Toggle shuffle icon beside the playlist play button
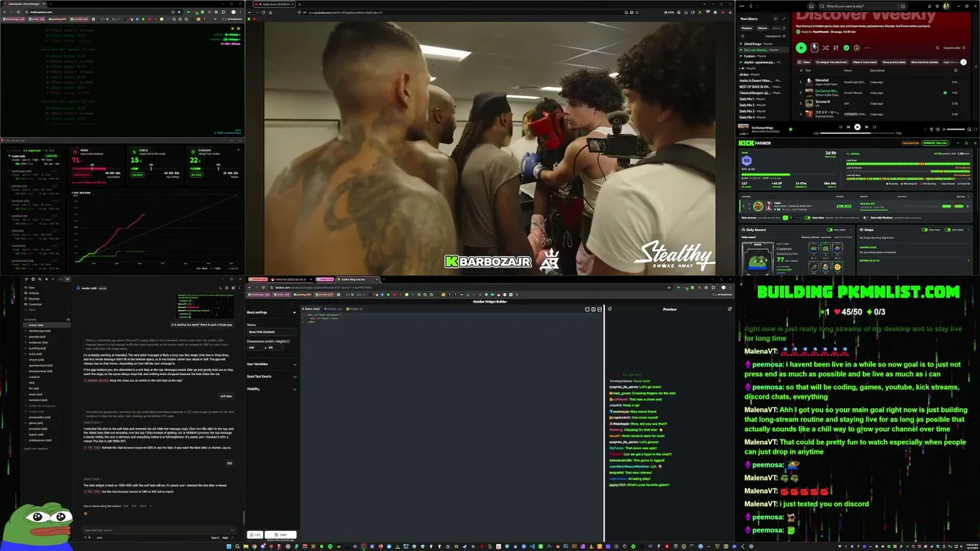Image resolution: width=980 pixels, height=551 pixels. [825, 47]
